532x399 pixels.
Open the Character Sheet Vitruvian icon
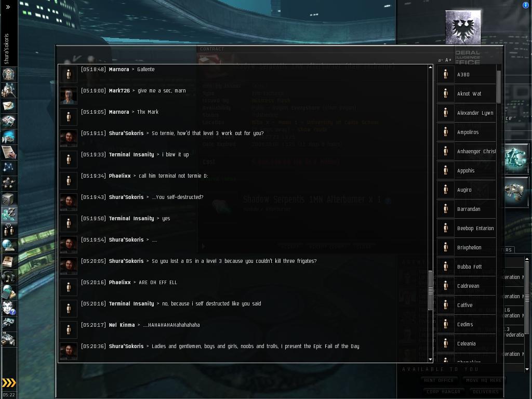8,74
